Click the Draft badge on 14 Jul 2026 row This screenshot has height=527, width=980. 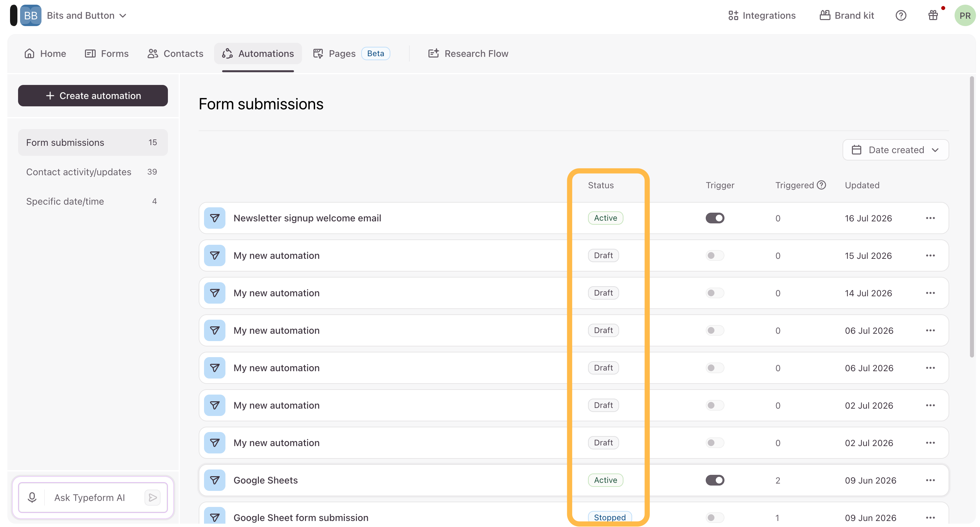(x=603, y=293)
